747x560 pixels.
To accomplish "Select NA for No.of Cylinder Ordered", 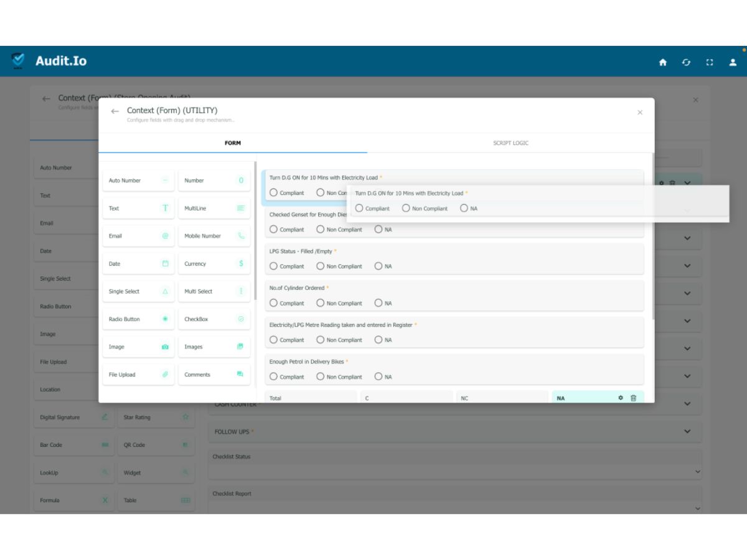I will (x=378, y=303).
